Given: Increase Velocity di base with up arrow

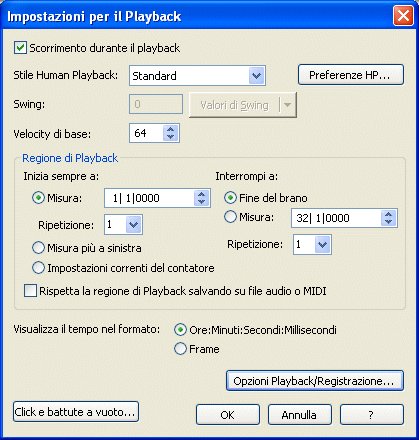Looking at the screenshot, I should (x=171, y=129).
